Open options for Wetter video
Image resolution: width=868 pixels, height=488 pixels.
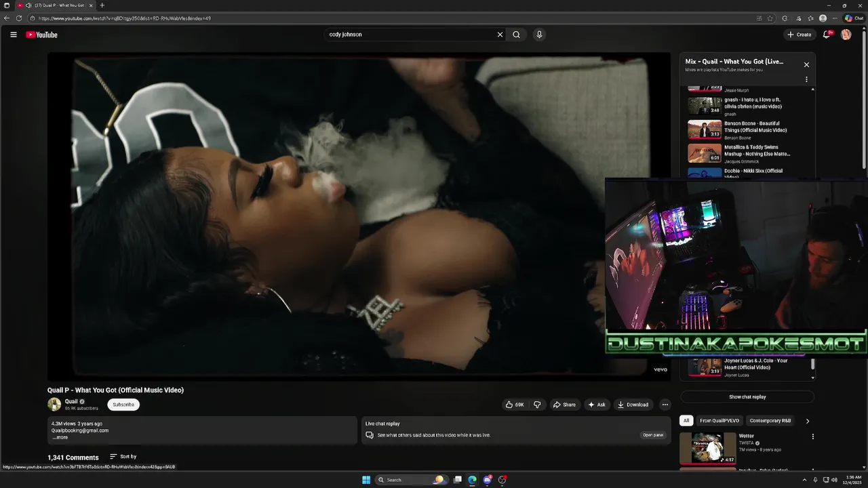812,436
